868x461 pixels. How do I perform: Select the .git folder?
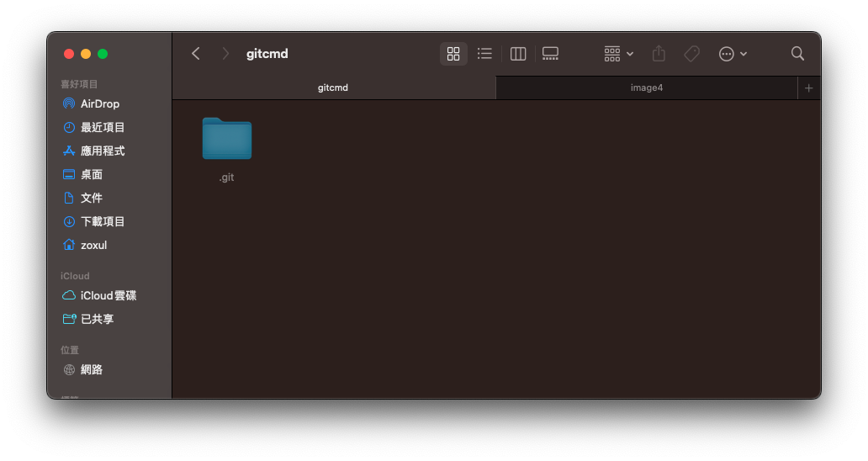pyautogui.click(x=226, y=140)
